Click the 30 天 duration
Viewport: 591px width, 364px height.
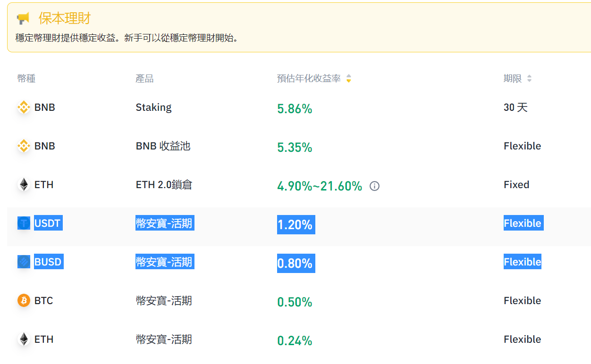[515, 108]
